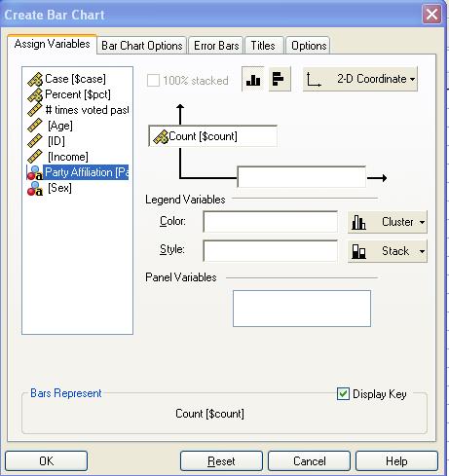Click the OK button
449x476 pixels.
click(x=46, y=460)
